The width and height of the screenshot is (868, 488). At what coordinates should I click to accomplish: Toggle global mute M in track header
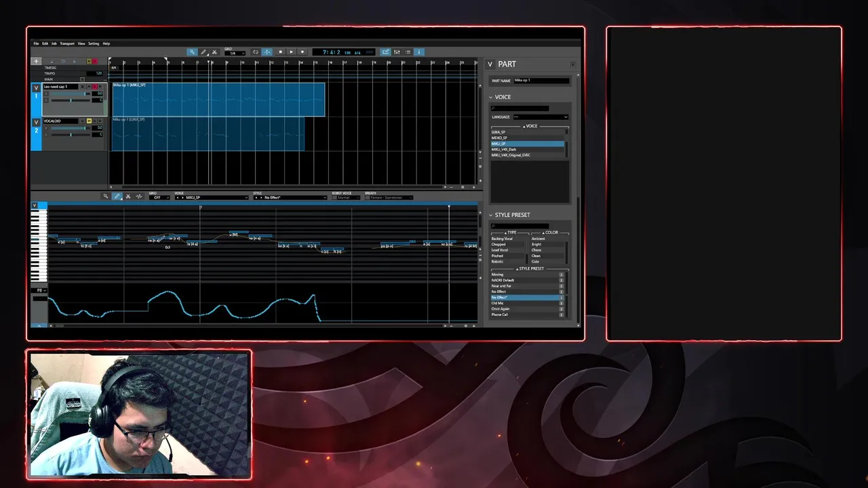[89, 61]
